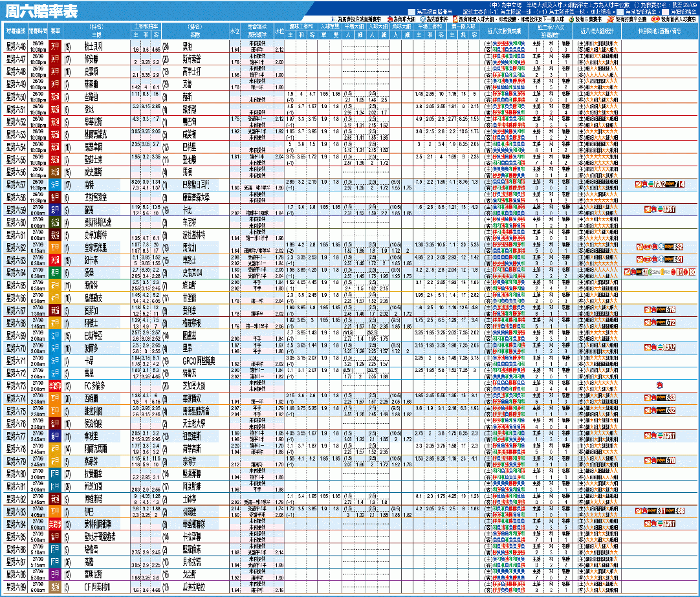Click home team 蒙特利爾衝擊
The width and height of the screenshot is (700, 597).
click(x=98, y=525)
